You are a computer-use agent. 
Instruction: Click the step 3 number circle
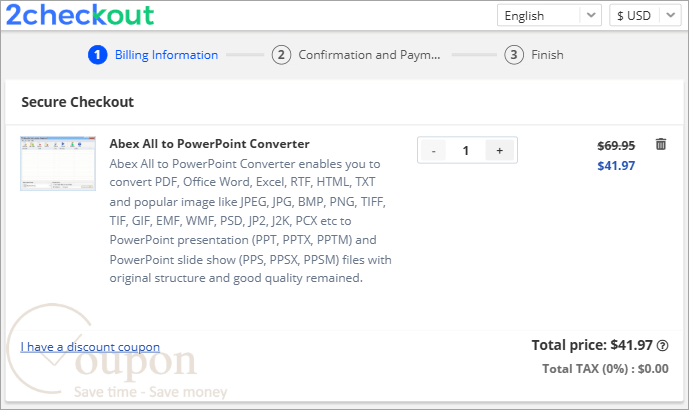[514, 55]
